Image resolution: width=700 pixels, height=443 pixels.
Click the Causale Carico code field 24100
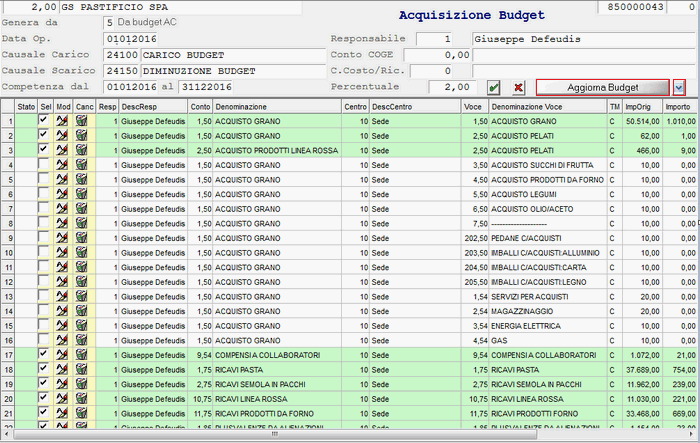coord(121,55)
